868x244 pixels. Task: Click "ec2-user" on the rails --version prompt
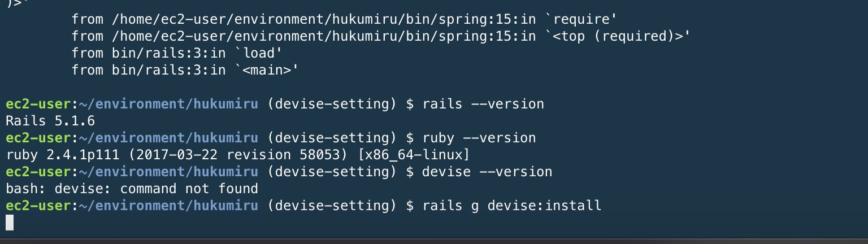(x=38, y=104)
